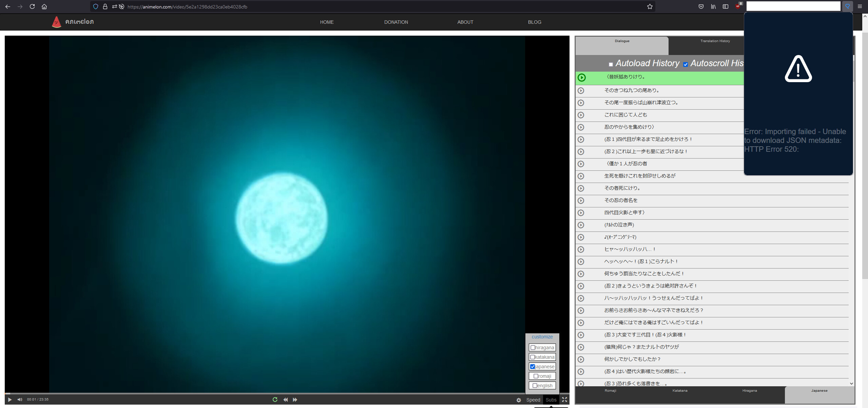Open the HOME navigation item
Screen dimensions: 868x408
327,22
